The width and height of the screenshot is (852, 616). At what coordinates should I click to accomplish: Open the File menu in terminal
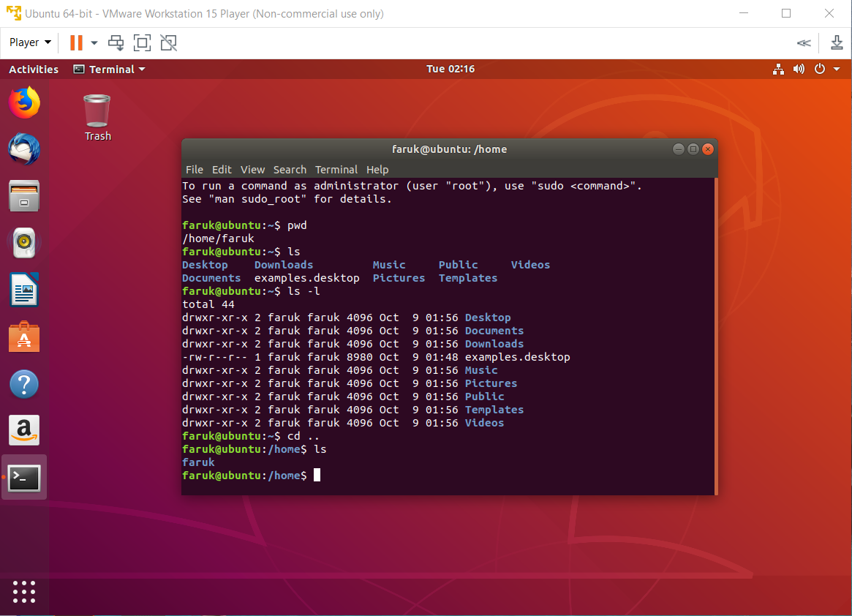194,170
